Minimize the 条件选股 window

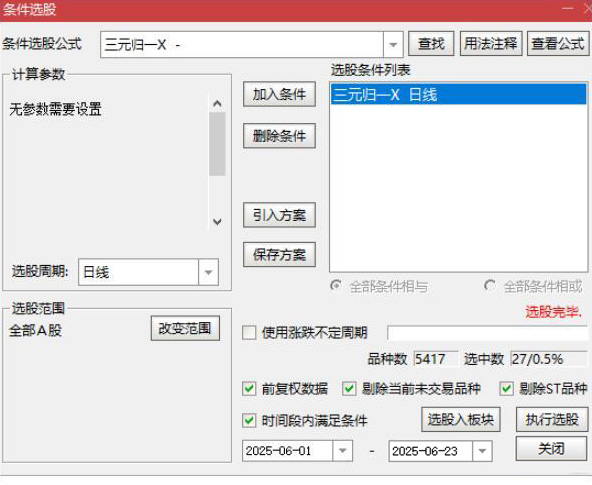point(567,8)
